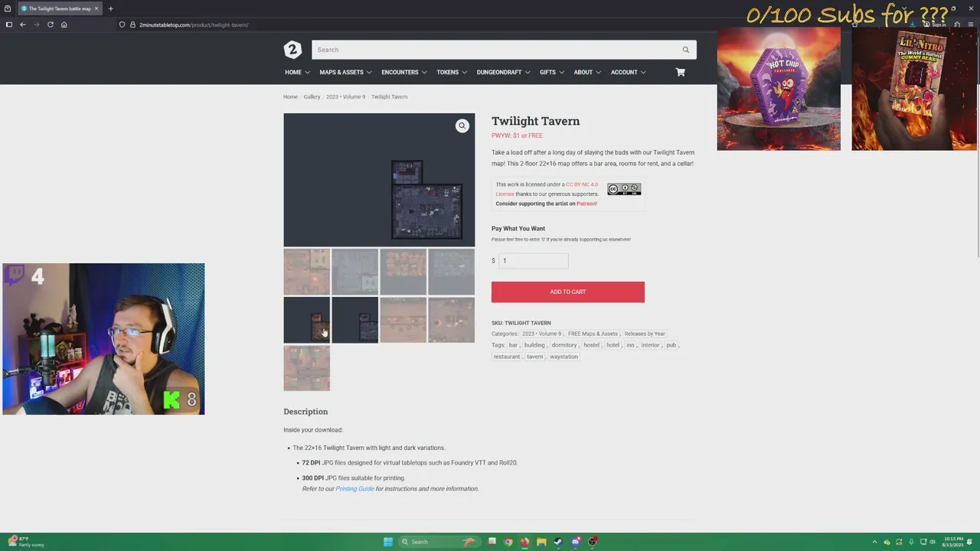This screenshot has width=980, height=551.
Task: Click the site padlock icon in address bar
Action: [x=132, y=24]
